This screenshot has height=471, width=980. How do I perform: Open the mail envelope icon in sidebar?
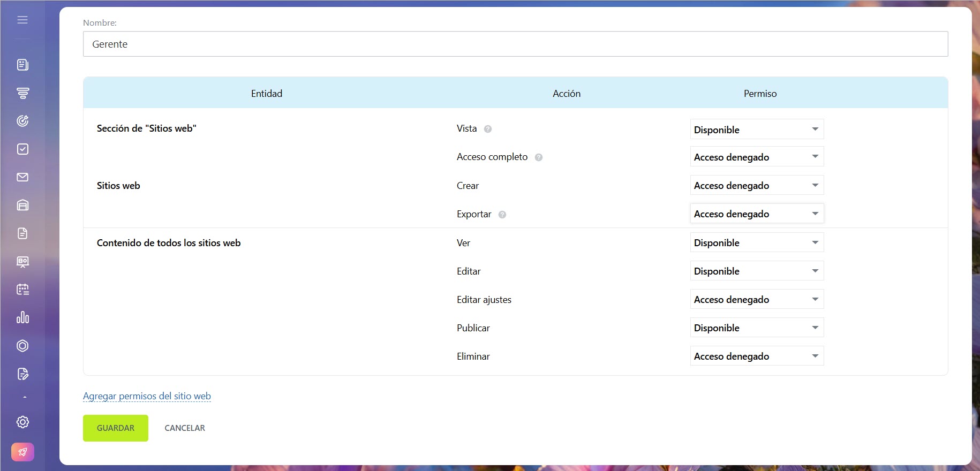(22, 177)
